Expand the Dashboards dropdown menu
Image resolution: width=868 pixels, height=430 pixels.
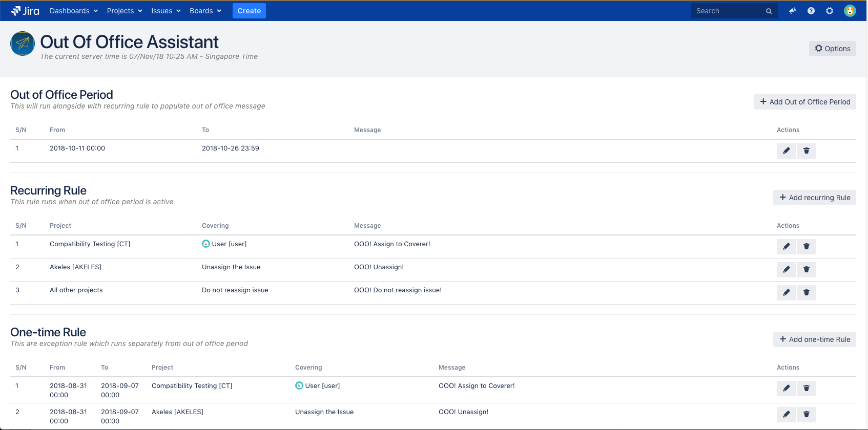pyautogui.click(x=73, y=11)
